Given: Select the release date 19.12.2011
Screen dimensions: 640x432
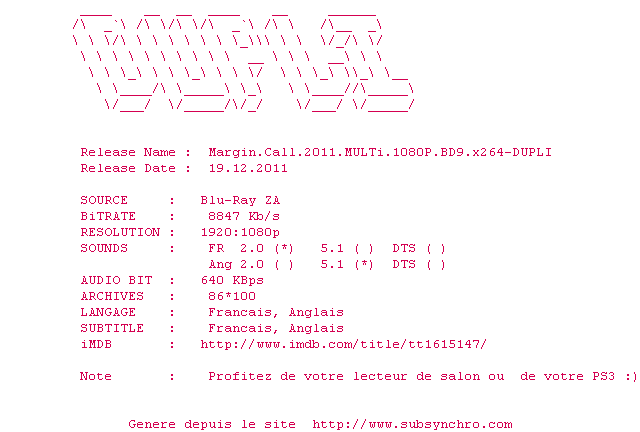Looking at the screenshot, I should coord(248,168).
